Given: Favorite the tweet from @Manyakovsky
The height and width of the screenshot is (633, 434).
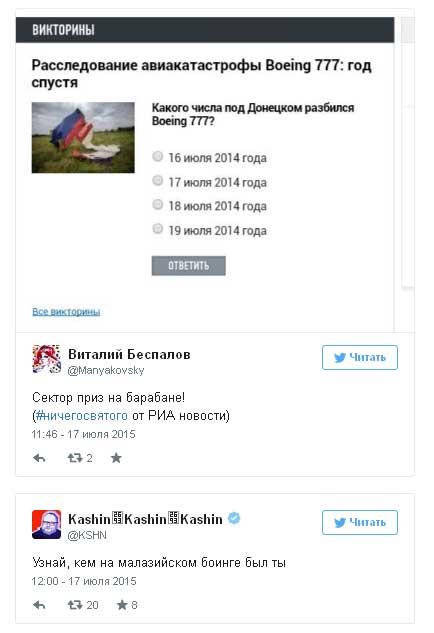Looking at the screenshot, I should 116,458.
